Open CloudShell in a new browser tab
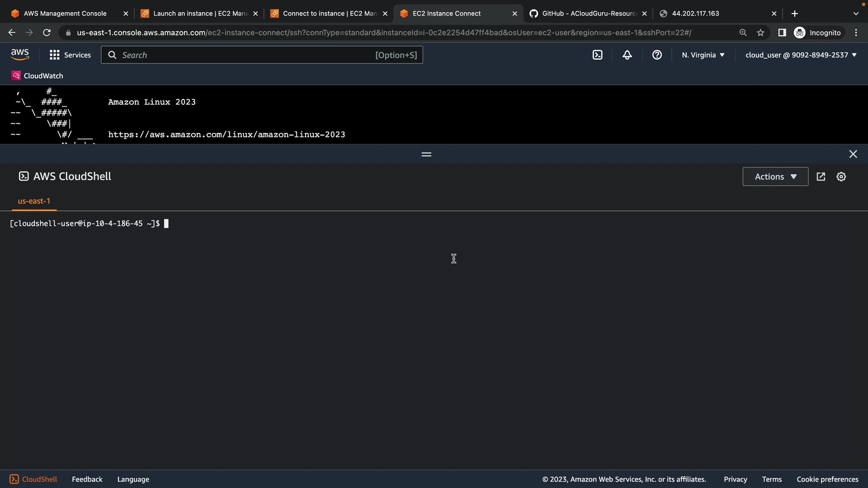This screenshot has height=488, width=868. click(x=821, y=177)
